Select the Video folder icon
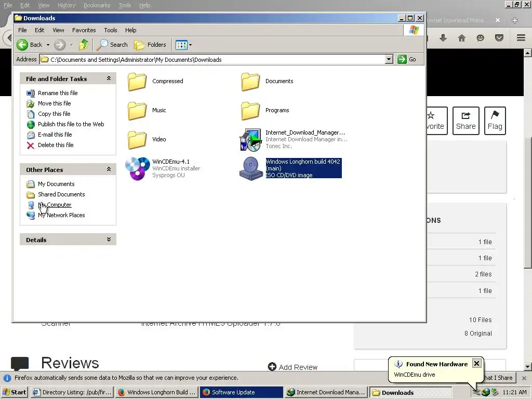Screen dimensions: 532x399 tap(137, 140)
